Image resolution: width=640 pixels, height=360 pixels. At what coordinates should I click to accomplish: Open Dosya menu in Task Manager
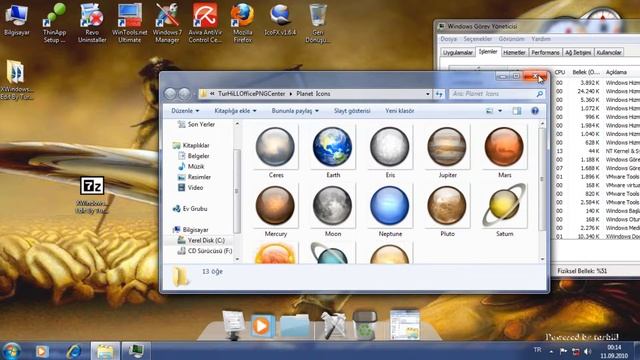(x=448, y=39)
